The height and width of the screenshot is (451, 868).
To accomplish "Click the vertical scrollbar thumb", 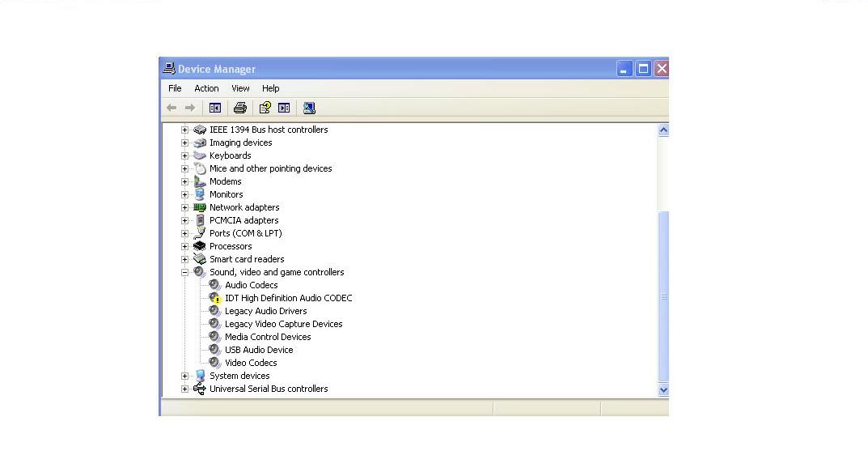I will 663,296.
